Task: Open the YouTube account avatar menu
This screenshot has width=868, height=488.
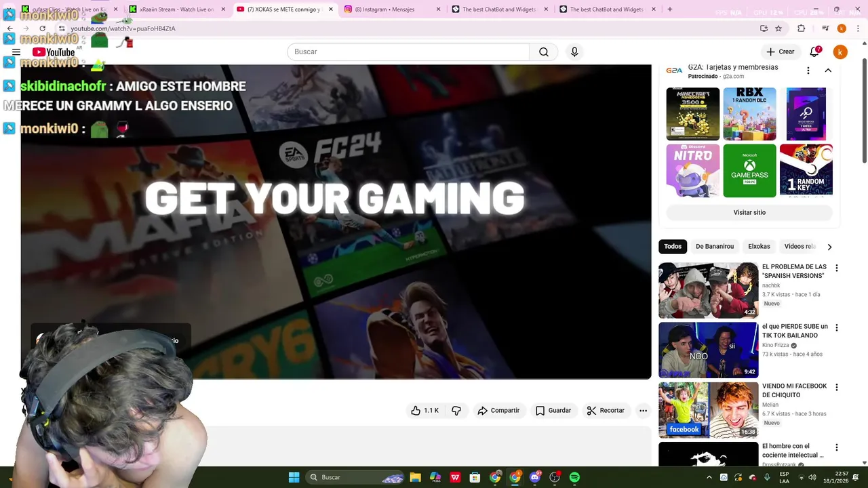Action: pyautogui.click(x=840, y=52)
